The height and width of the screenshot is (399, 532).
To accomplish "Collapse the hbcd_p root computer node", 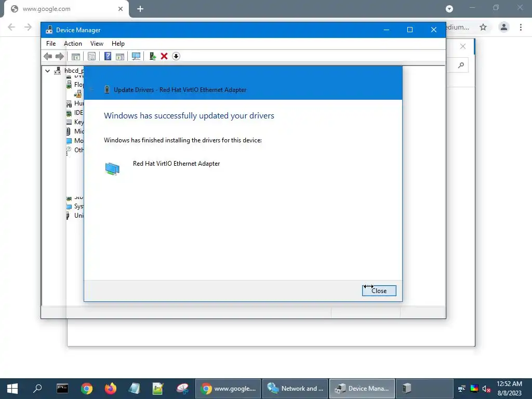I will coord(47,71).
